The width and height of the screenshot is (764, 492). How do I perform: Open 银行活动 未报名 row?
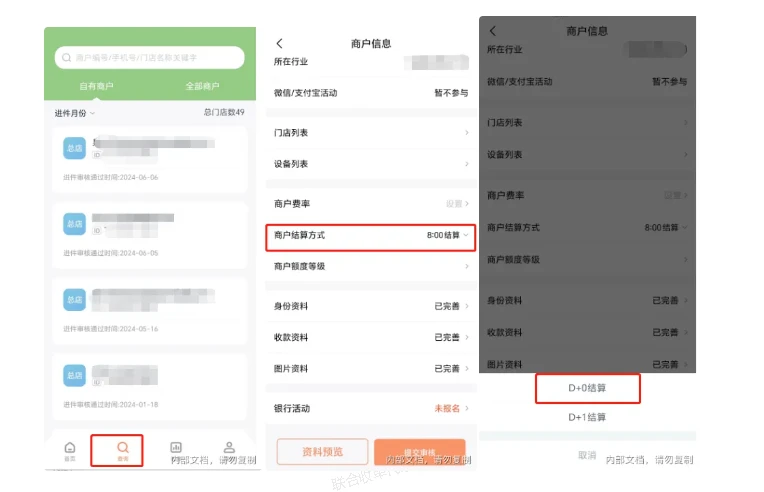tap(371, 408)
